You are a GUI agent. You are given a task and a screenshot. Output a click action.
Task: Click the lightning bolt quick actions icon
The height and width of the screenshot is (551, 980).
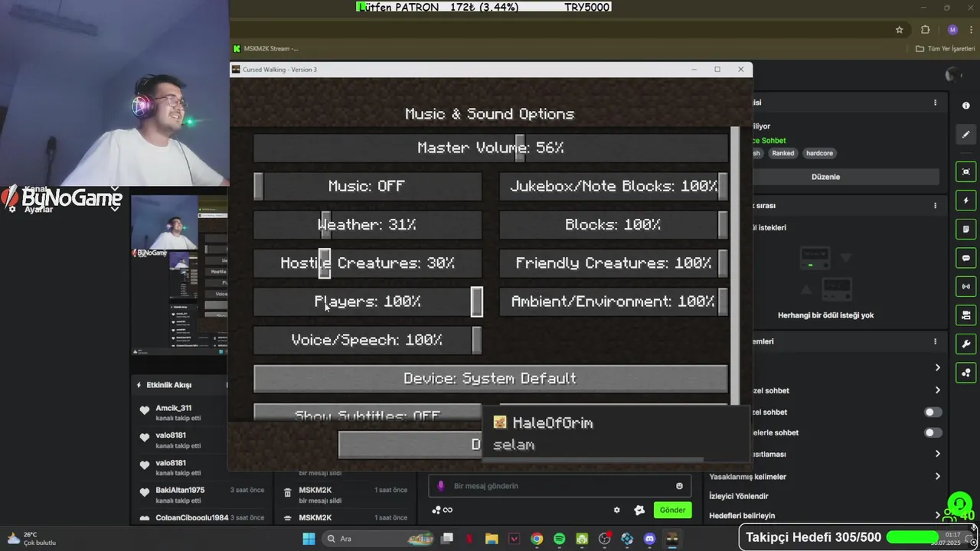tap(965, 201)
